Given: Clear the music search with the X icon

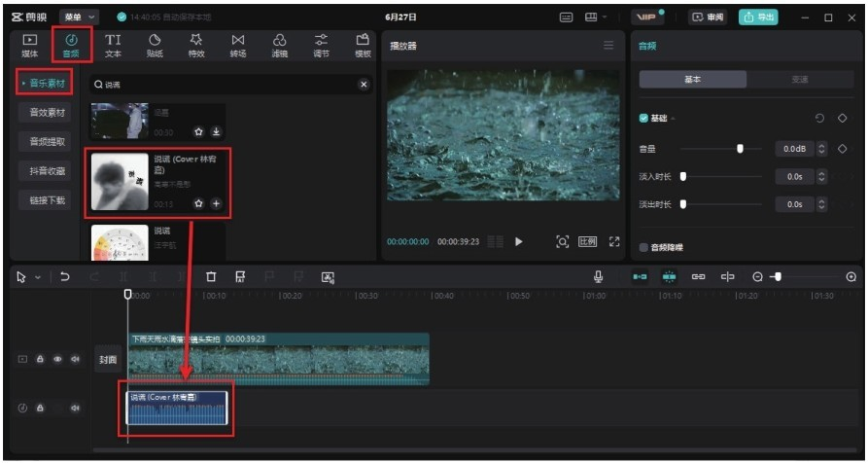Looking at the screenshot, I should coord(364,85).
